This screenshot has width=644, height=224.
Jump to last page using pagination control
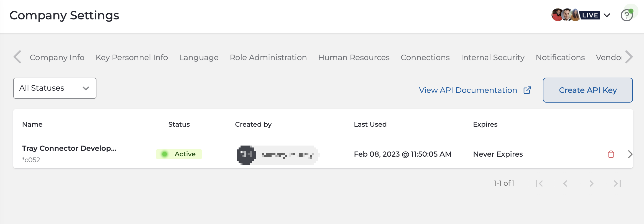pyautogui.click(x=617, y=183)
